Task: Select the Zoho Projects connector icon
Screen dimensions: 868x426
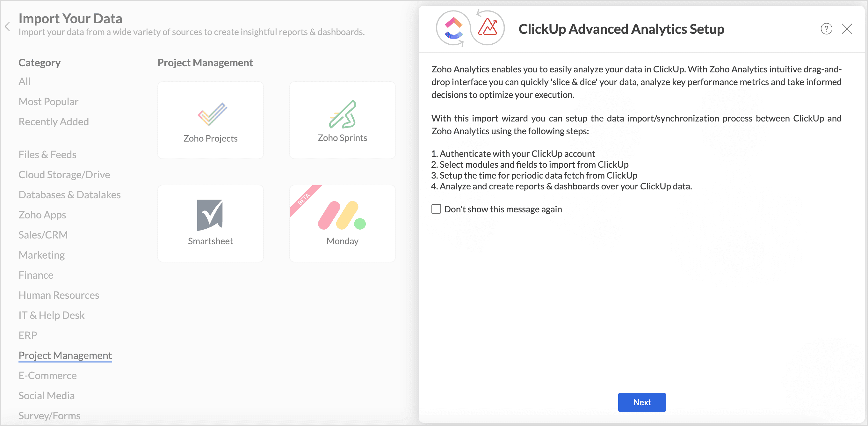Action: tap(212, 114)
